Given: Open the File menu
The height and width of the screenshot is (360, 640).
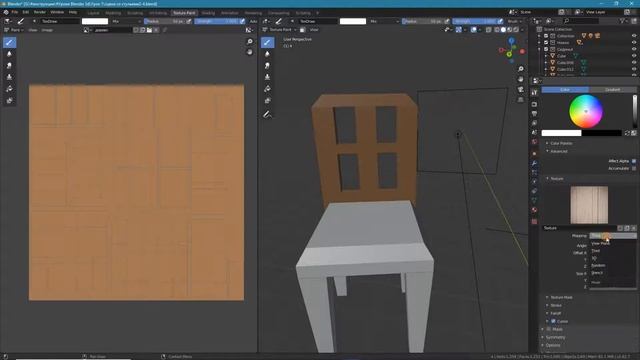Looking at the screenshot, I should click(x=14, y=12).
